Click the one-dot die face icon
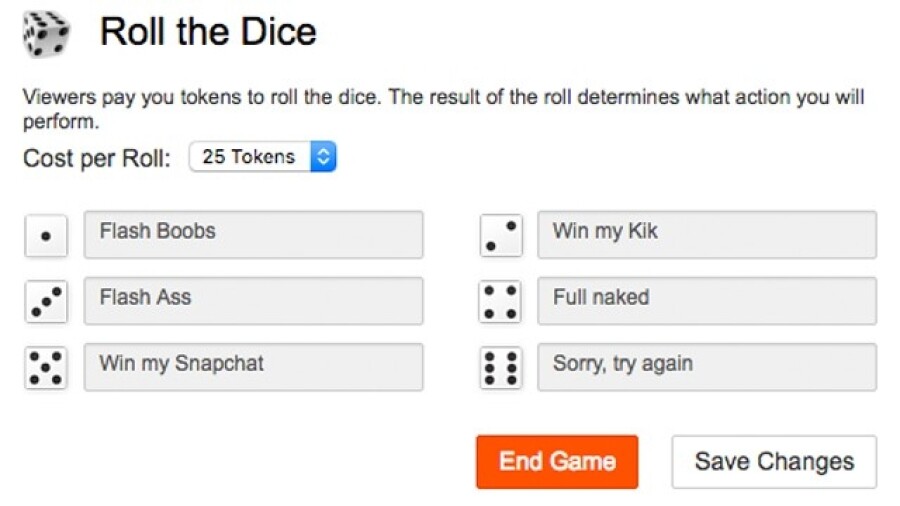The height and width of the screenshot is (506, 900). 46,236
